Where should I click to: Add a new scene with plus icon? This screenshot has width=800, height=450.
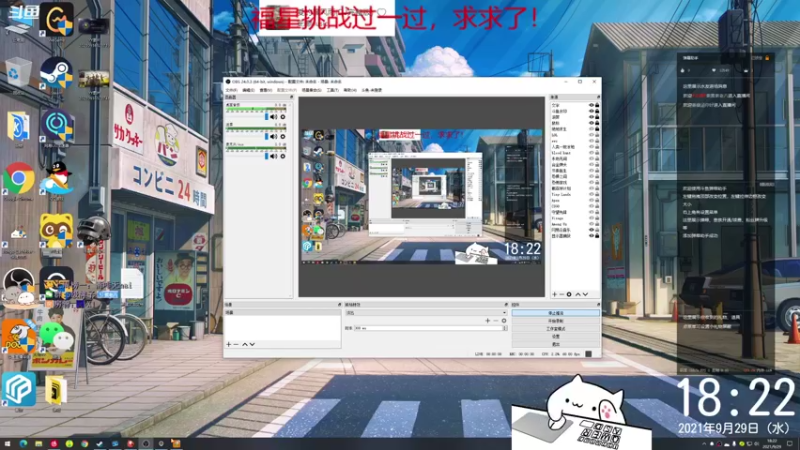pos(229,344)
